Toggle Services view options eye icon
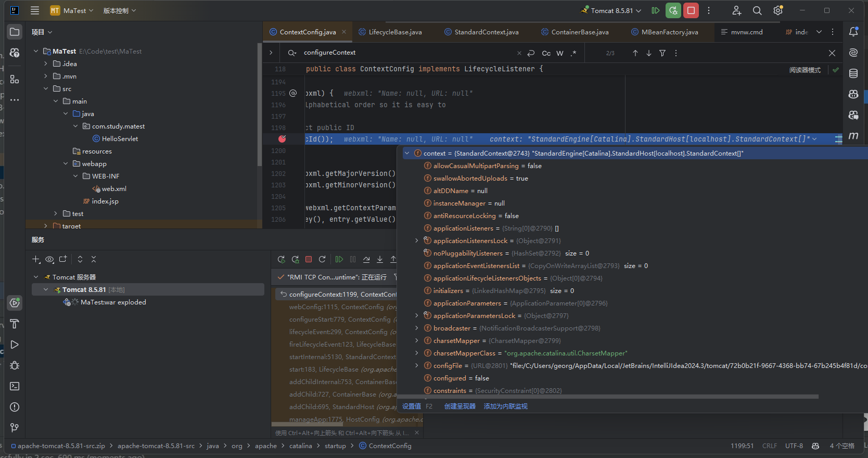 (49, 259)
